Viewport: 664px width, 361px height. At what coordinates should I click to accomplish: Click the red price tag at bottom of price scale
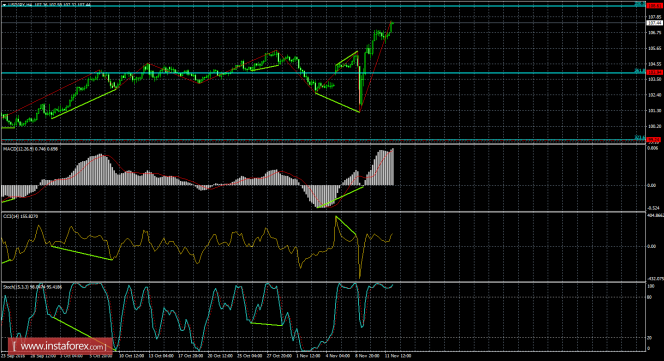coord(654,139)
